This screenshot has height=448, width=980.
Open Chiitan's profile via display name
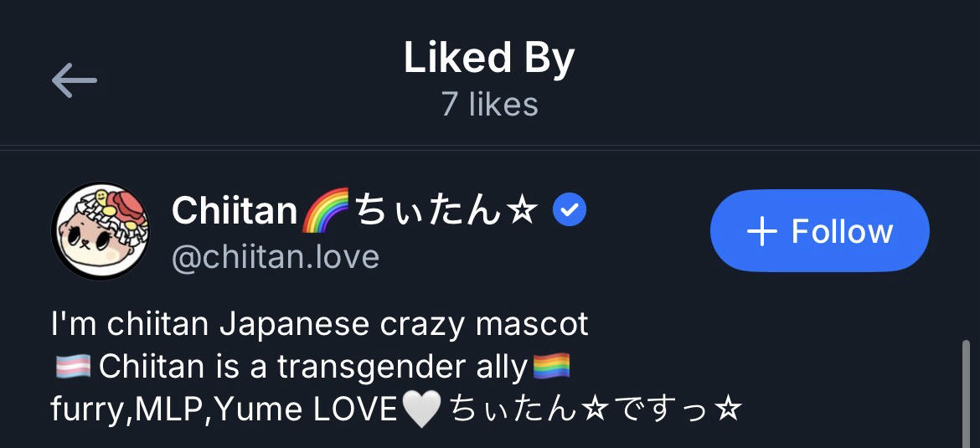pyautogui.click(x=235, y=211)
